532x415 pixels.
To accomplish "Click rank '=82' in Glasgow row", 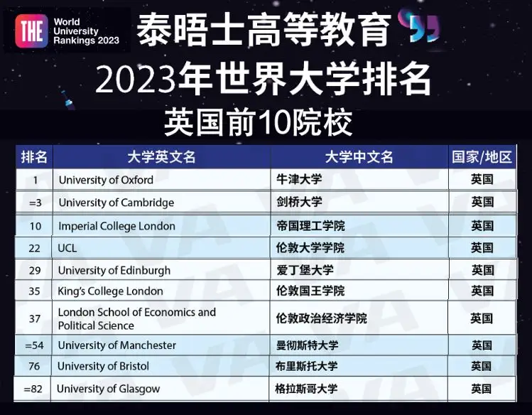I will coord(33,389).
